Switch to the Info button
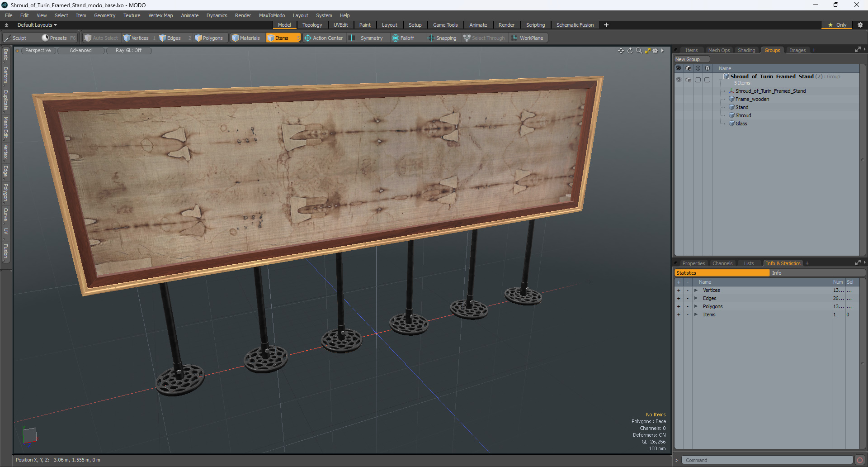The image size is (868, 467). coord(818,273)
